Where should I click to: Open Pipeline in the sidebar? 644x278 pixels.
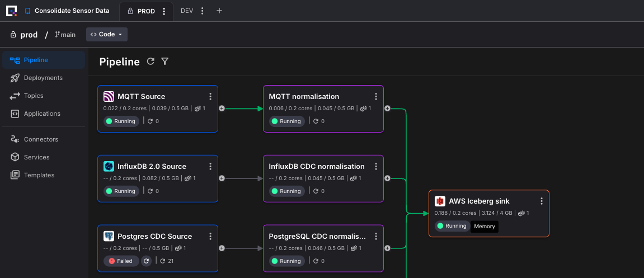44,60
